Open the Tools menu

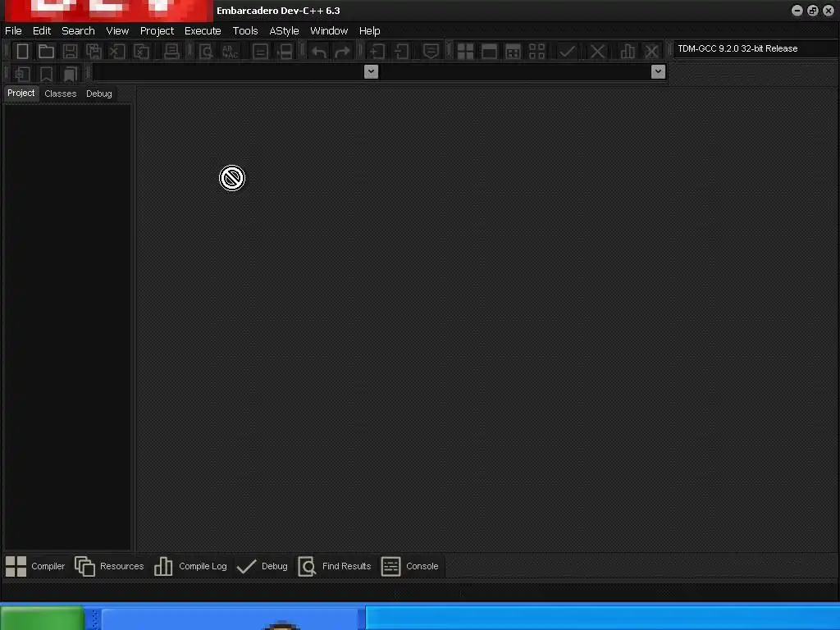(245, 30)
